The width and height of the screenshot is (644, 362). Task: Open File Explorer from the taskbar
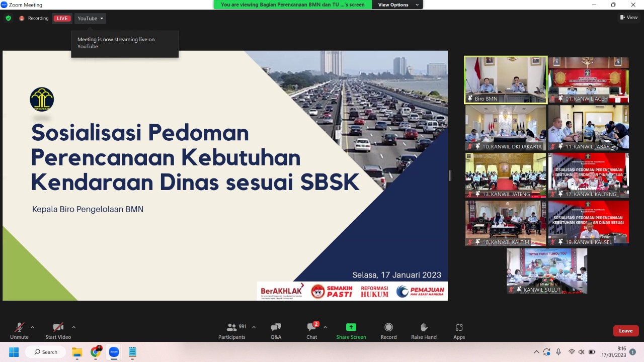[77, 352]
